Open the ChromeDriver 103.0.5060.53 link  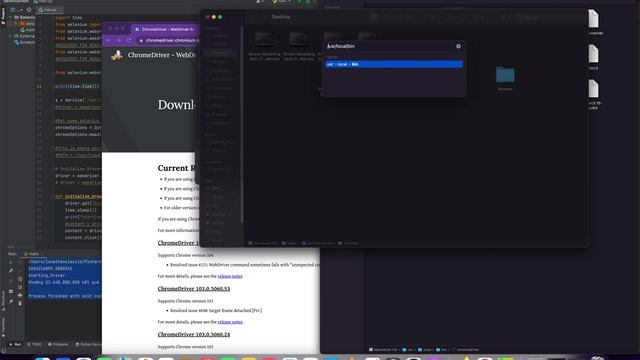194,289
